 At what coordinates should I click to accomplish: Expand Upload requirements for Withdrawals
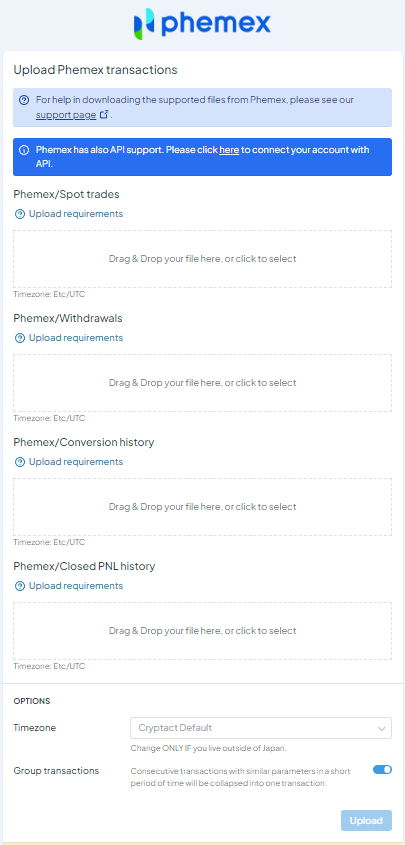(x=76, y=338)
